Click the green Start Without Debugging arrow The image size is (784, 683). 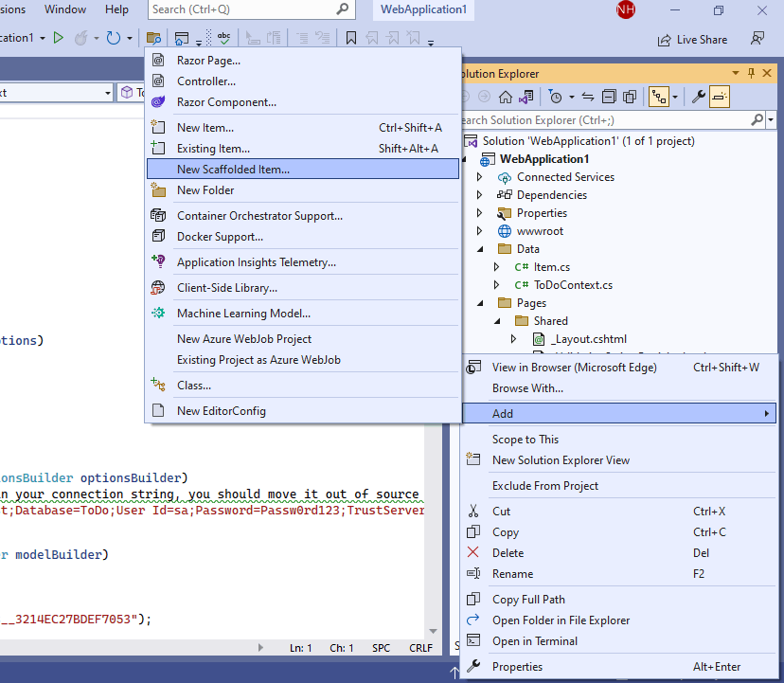click(x=59, y=38)
